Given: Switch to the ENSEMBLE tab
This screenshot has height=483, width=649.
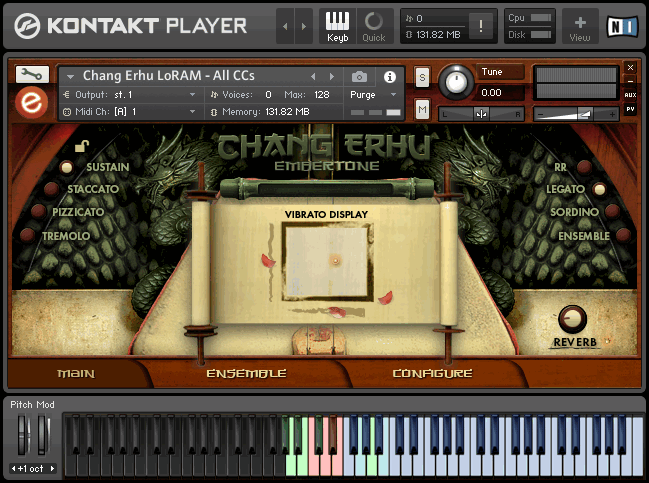Looking at the screenshot, I should click(x=246, y=373).
